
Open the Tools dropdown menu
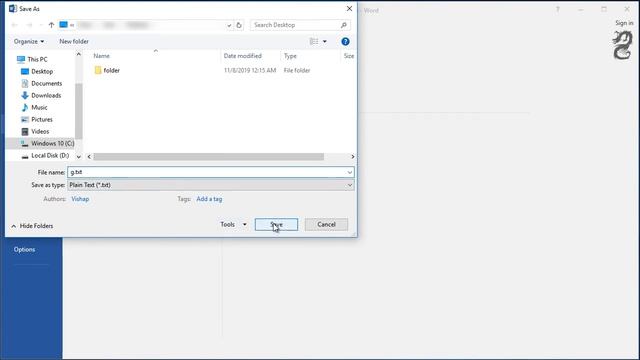(x=233, y=224)
